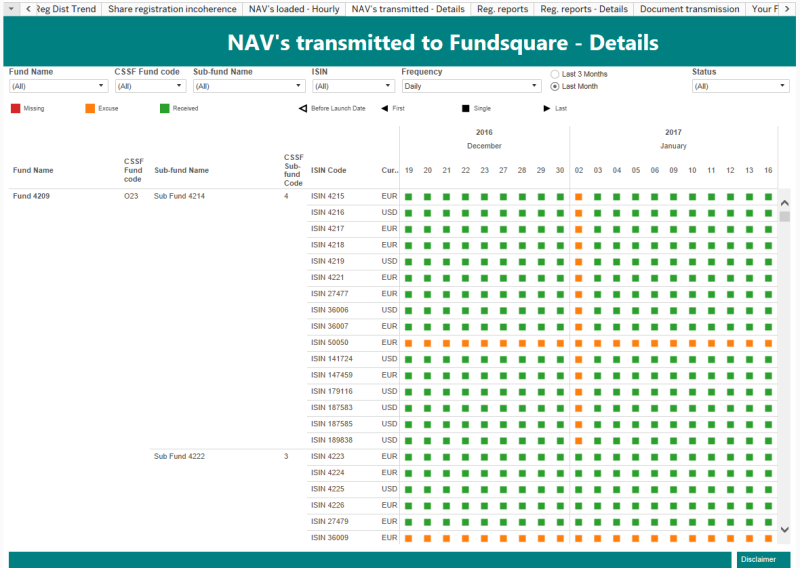Click orange marker for ISIN 50050 on December 19
This screenshot has width=800, height=568.
tap(408, 343)
